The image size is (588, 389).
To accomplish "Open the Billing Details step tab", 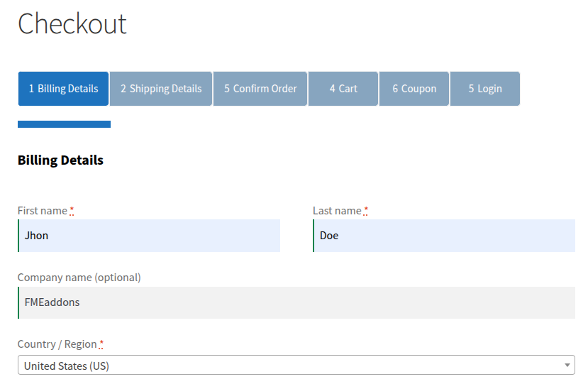I will (63, 89).
